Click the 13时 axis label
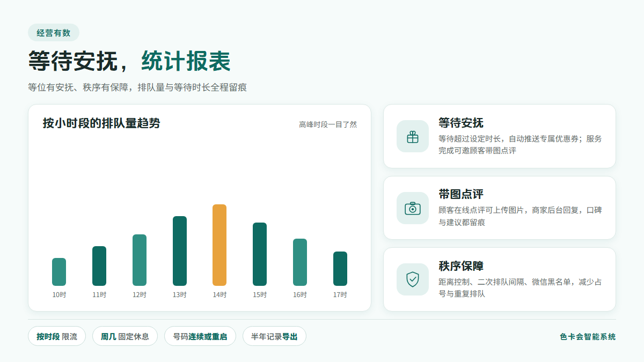This screenshot has height=362, width=644. (x=180, y=295)
